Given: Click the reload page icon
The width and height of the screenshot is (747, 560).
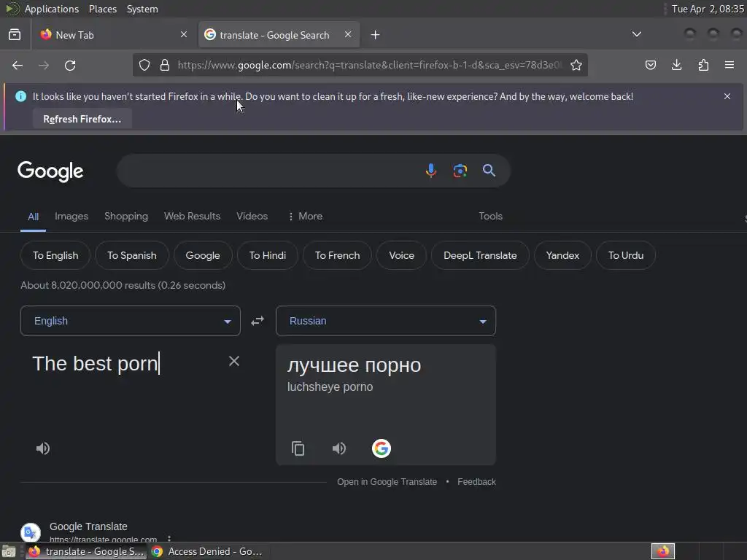Looking at the screenshot, I should (x=70, y=65).
